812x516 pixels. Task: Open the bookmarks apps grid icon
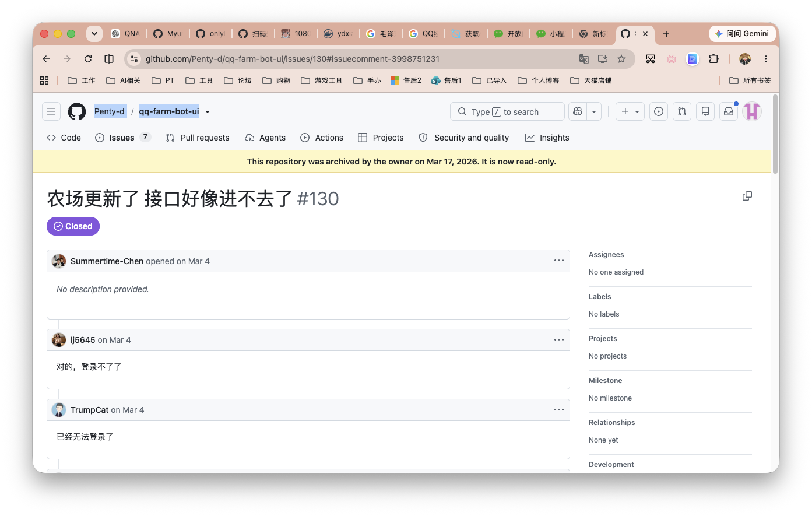coord(44,80)
